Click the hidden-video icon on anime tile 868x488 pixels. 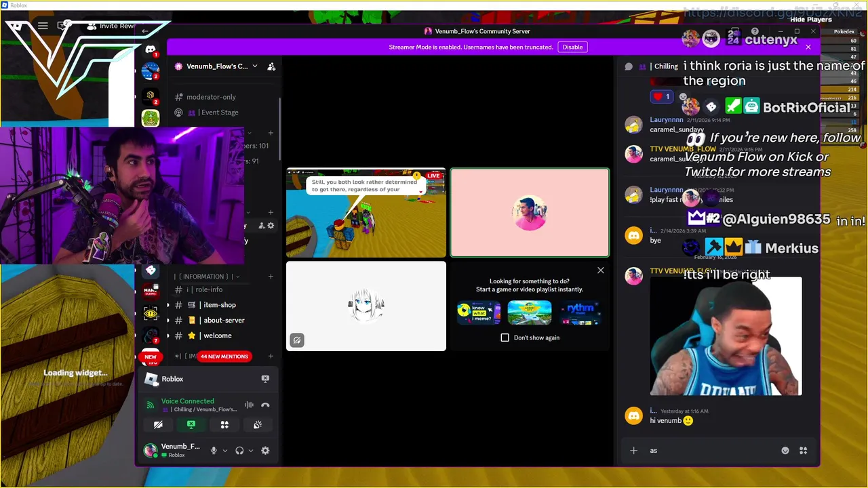click(296, 340)
